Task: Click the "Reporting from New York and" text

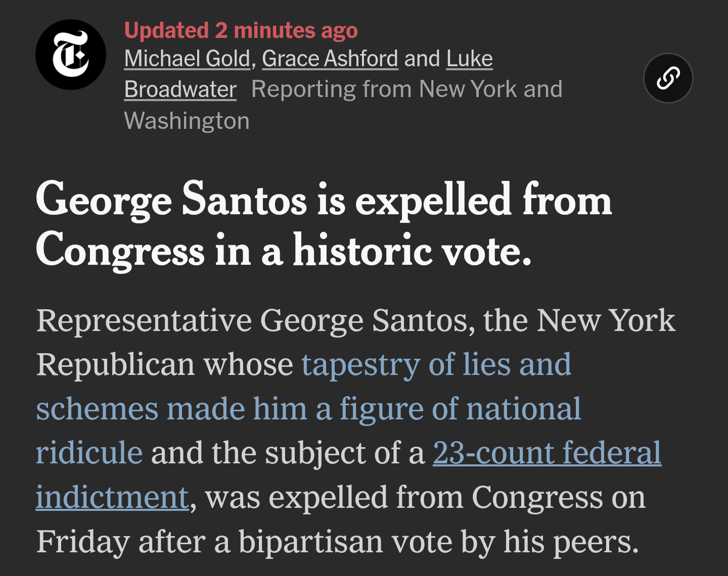Action: coord(407,89)
